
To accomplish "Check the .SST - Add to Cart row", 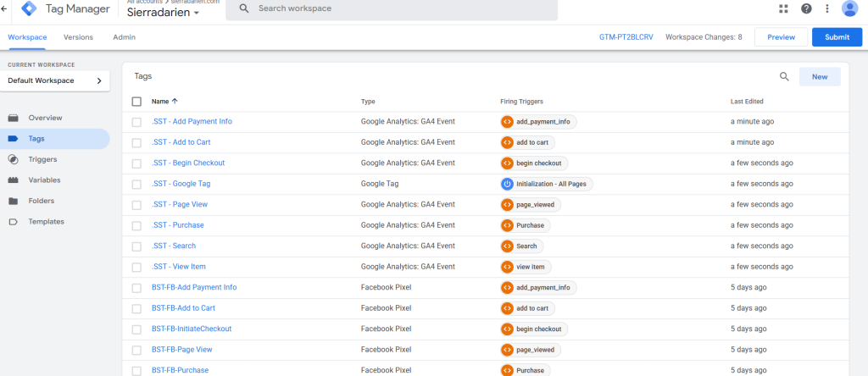I will point(136,142).
